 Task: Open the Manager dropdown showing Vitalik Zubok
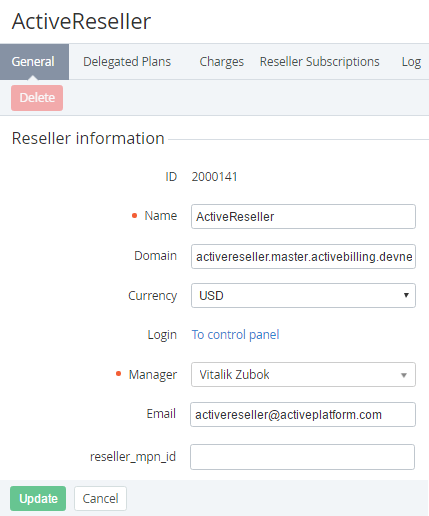coord(303,375)
